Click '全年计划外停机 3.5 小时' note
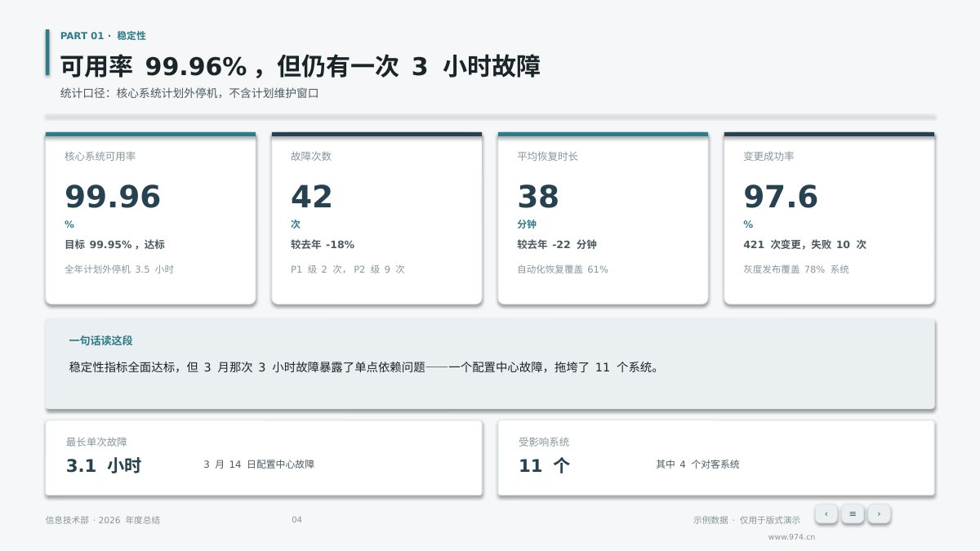980x551 pixels. pyautogui.click(x=119, y=269)
